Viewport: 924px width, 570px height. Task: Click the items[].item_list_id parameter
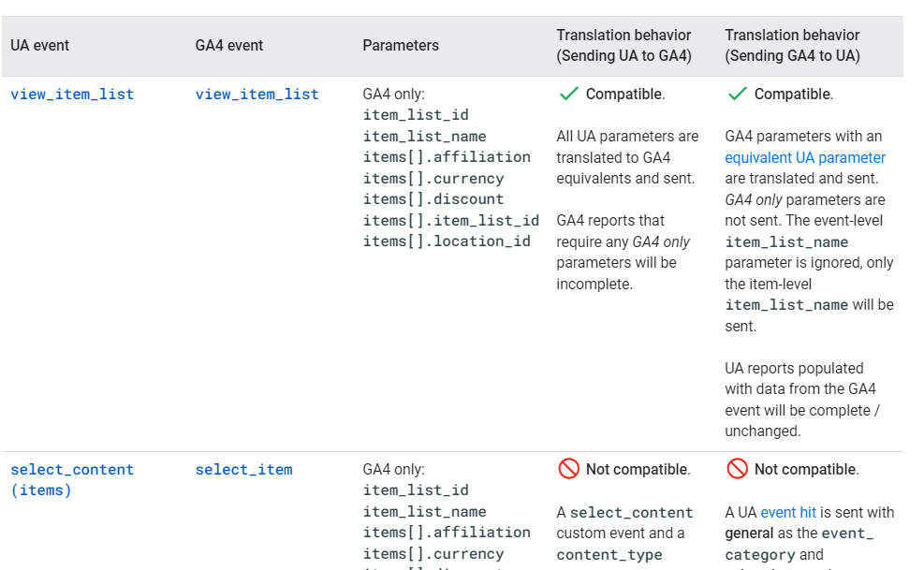coord(451,221)
